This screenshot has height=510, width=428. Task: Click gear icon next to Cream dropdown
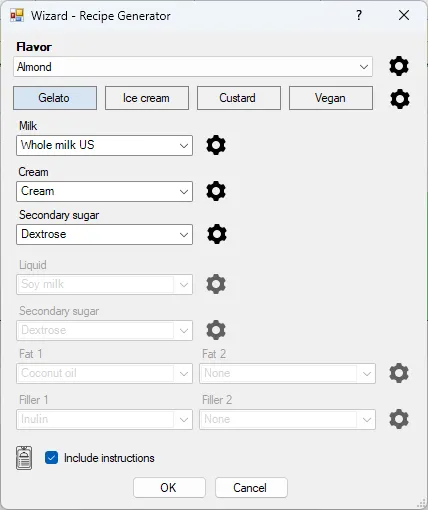click(216, 191)
